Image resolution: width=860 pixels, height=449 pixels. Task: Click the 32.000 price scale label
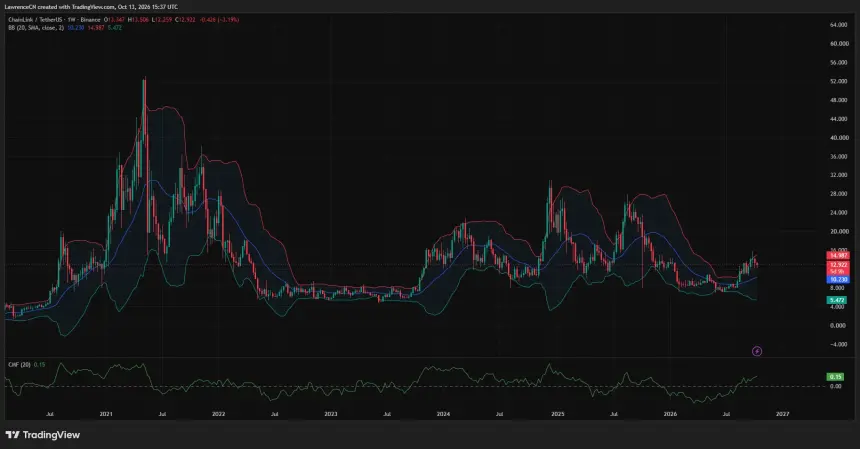click(x=839, y=175)
